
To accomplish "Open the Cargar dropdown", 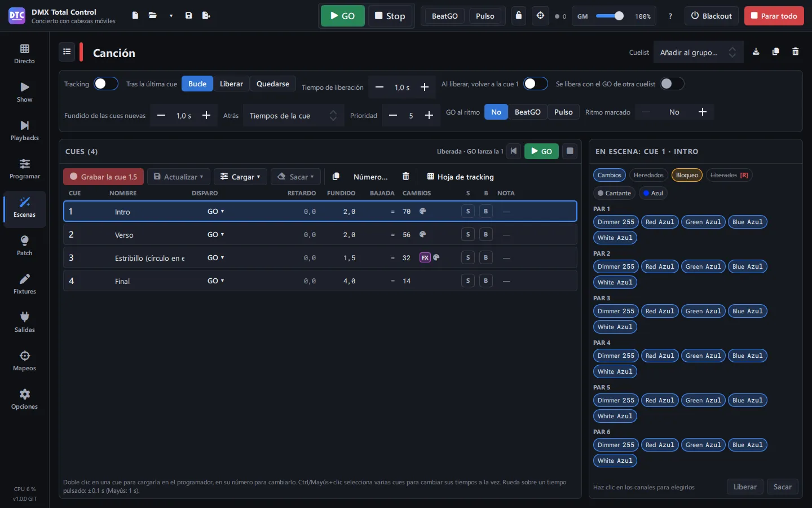I will click(240, 177).
